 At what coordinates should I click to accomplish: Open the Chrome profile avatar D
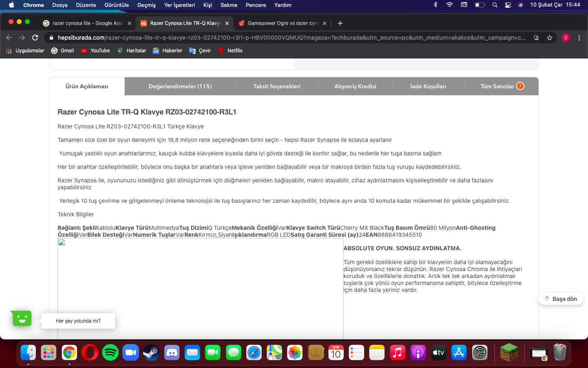click(566, 38)
